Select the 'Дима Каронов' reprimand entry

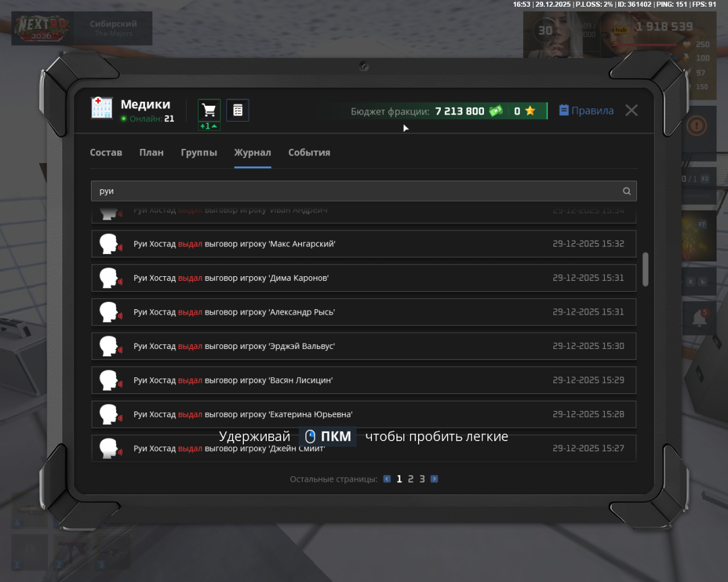pos(363,278)
